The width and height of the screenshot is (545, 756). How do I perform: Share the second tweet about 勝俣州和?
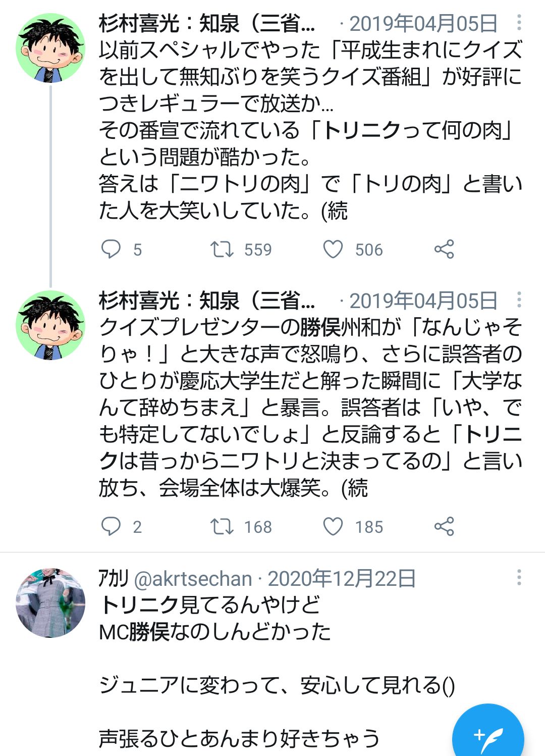(x=444, y=527)
